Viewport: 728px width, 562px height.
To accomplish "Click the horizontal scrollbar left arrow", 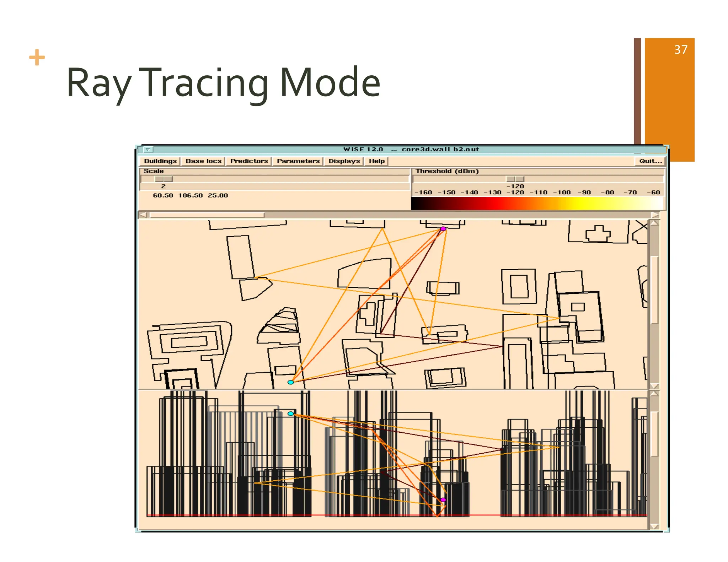I will [x=143, y=215].
